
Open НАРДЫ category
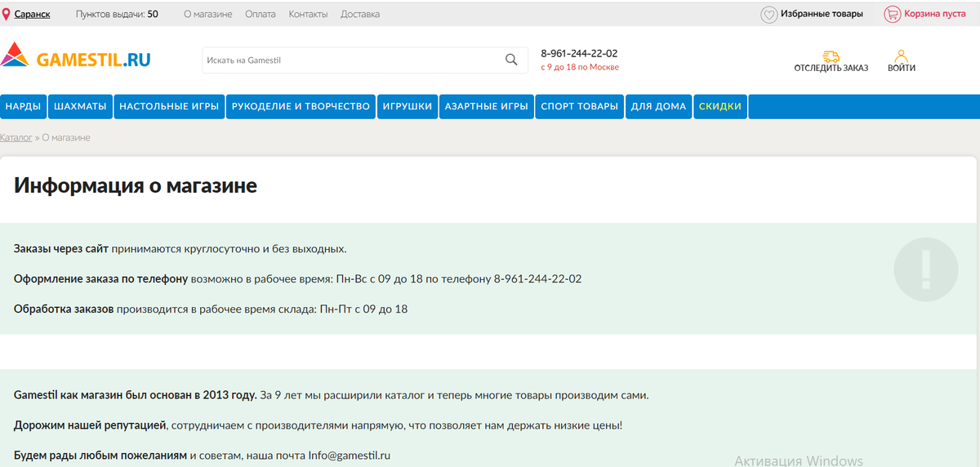[23, 106]
